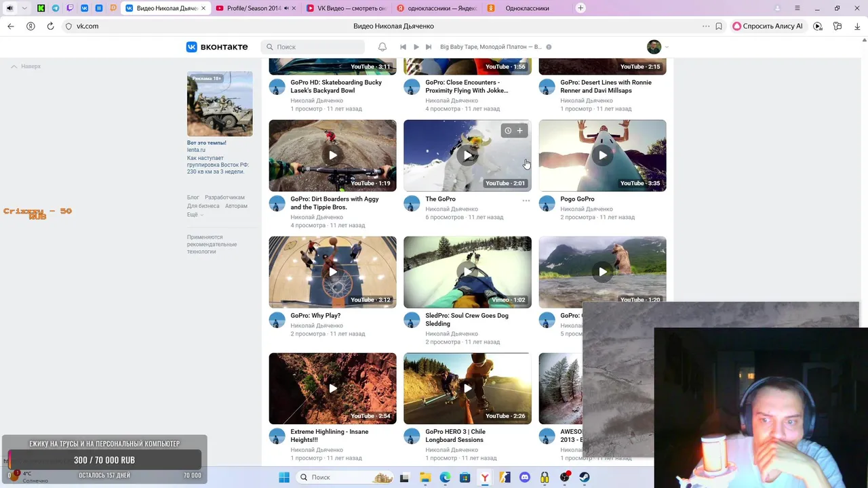The image size is (868, 488).
Task: Open Microsoft Store from taskbar
Action: [465, 477]
